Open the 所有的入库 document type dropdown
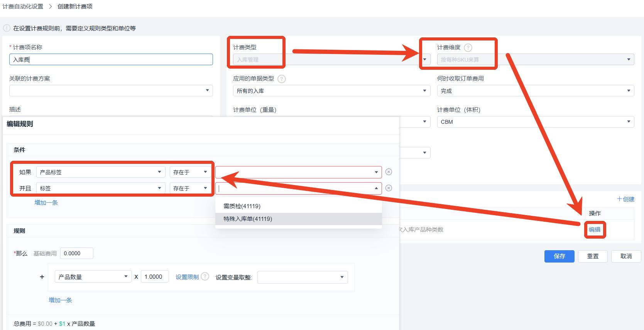This screenshot has width=644, height=330. pyautogui.click(x=331, y=91)
